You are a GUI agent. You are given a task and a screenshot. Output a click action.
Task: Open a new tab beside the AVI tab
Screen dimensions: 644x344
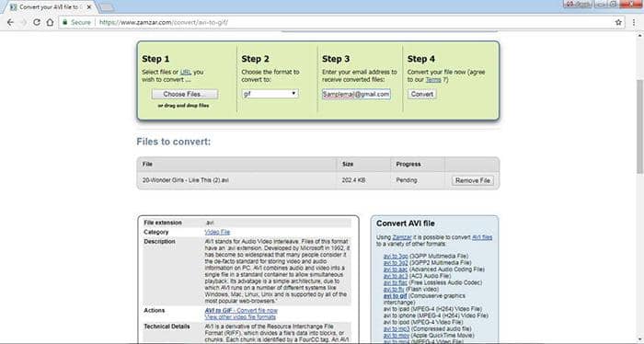(107, 7)
